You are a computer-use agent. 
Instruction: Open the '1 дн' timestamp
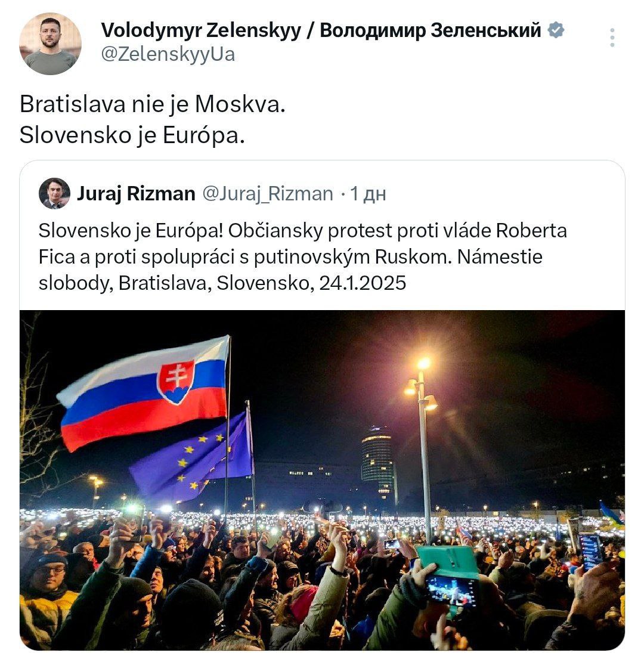pyautogui.click(x=368, y=194)
